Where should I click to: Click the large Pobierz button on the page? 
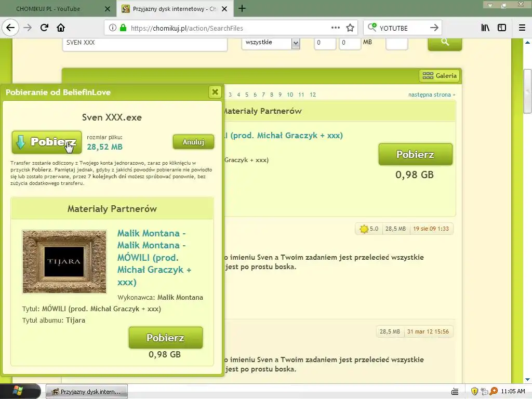[415, 154]
